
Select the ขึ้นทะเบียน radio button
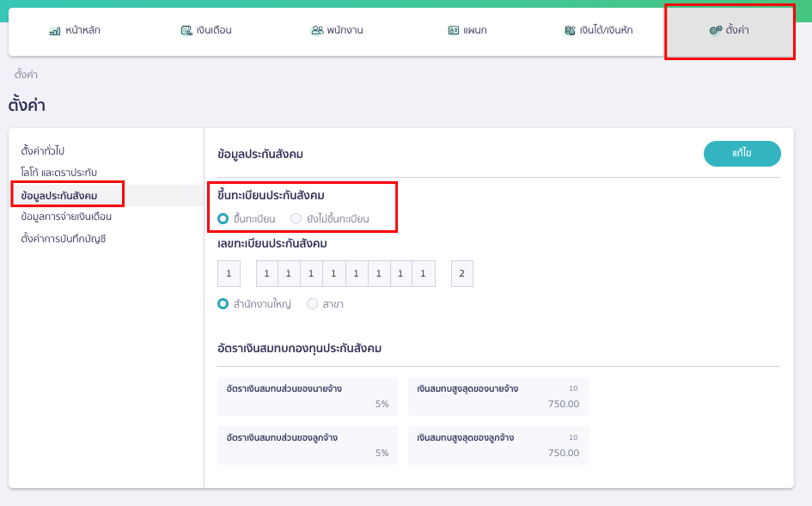tap(223, 219)
